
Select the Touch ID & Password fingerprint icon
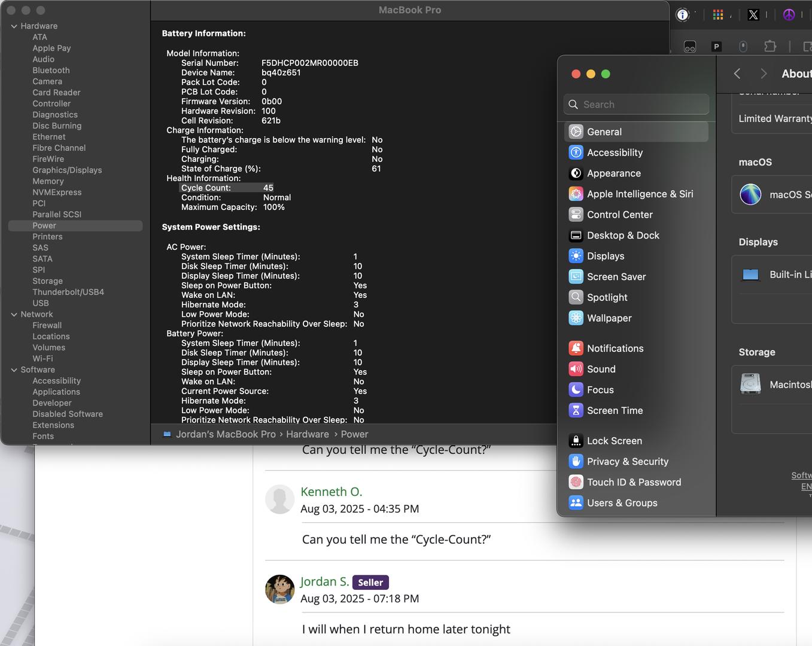click(576, 482)
